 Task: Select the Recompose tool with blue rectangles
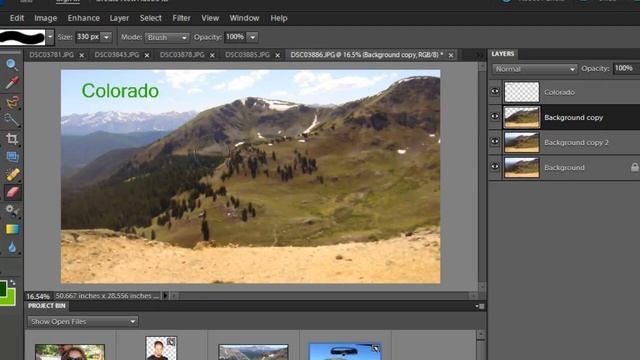[x=12, y=156]
